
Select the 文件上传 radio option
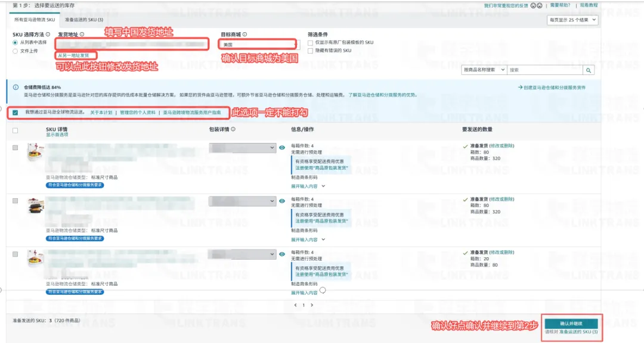15,51
